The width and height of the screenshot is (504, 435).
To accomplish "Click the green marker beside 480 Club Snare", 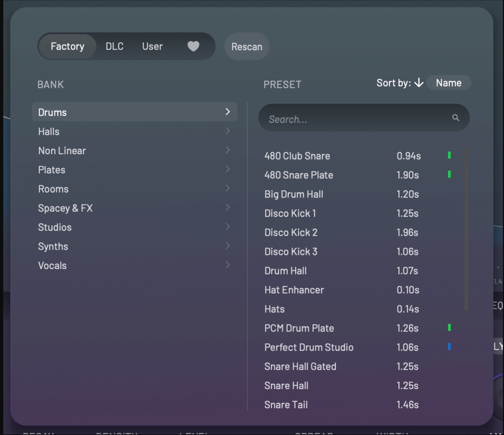I will point(449,155).
